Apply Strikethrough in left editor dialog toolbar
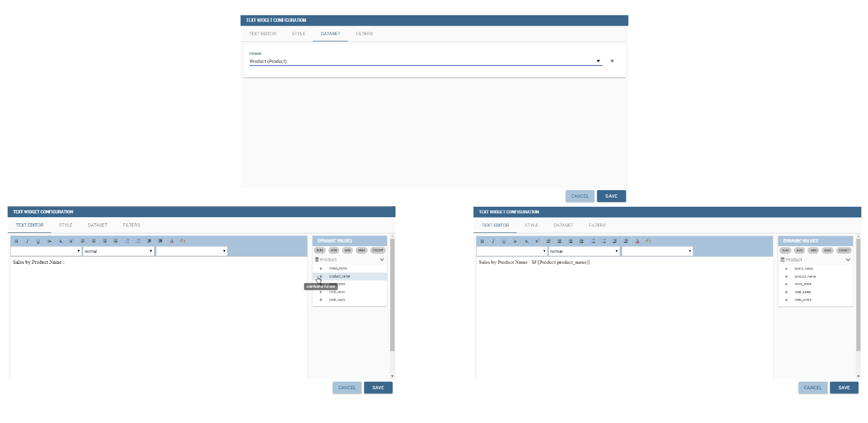The width and height of the screenshot is (868, 423). (x=49, y=241)
